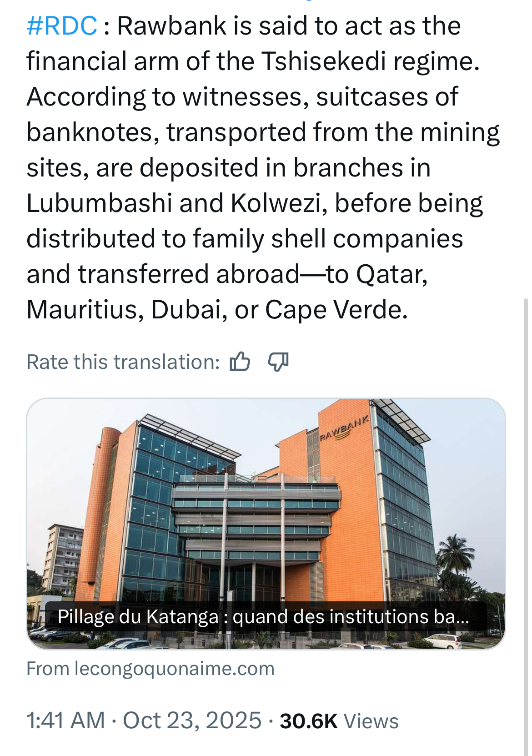
Task: Click the 'Pillage du Katanga' card caption
Action: coord(263,617)
